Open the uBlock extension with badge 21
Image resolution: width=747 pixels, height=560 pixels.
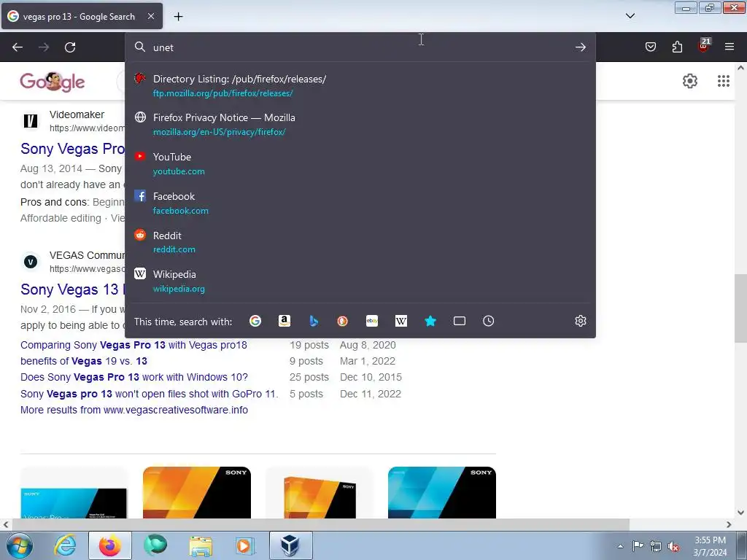click(703, 46)
